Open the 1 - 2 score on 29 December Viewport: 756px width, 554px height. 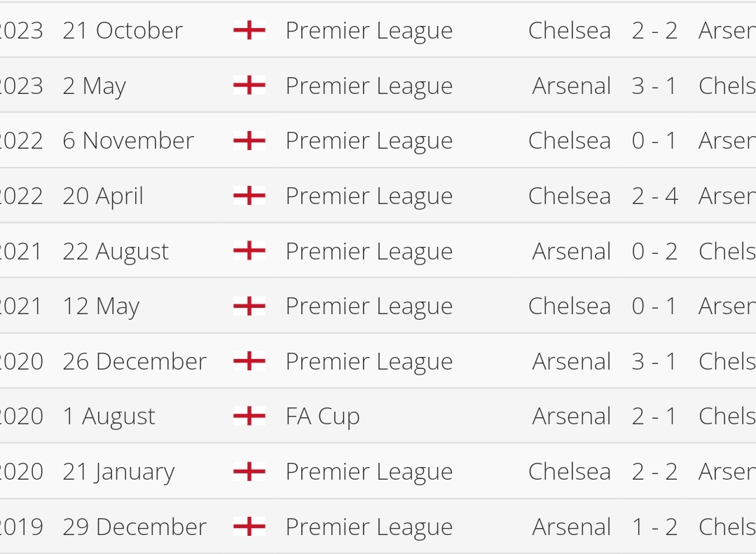click(x=654, y=527)
